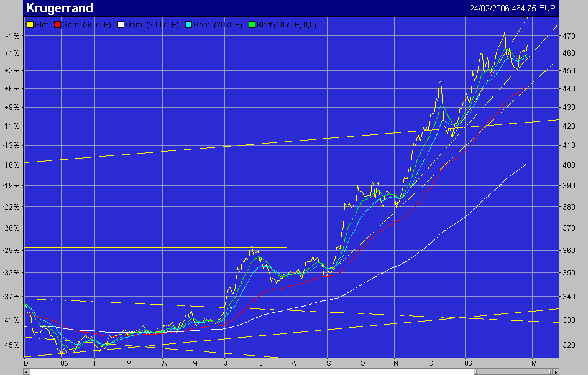Click the 320 price axis label
The height and width of the screenshot is (375, 588).
pyautogui.click(x=569, y=345)
